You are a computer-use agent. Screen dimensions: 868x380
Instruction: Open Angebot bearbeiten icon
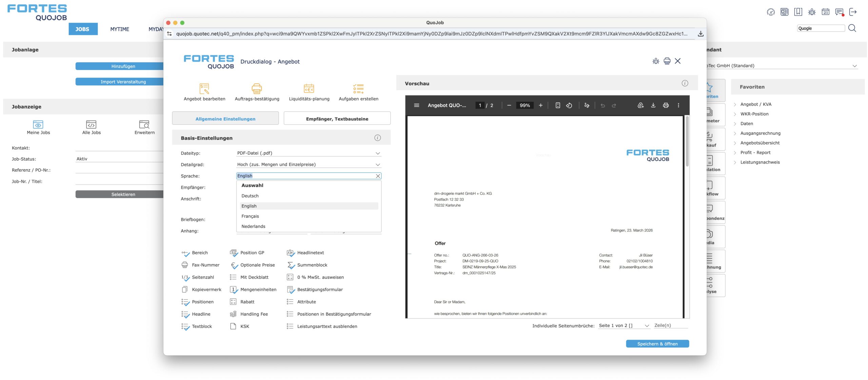(x=204, y=89)
